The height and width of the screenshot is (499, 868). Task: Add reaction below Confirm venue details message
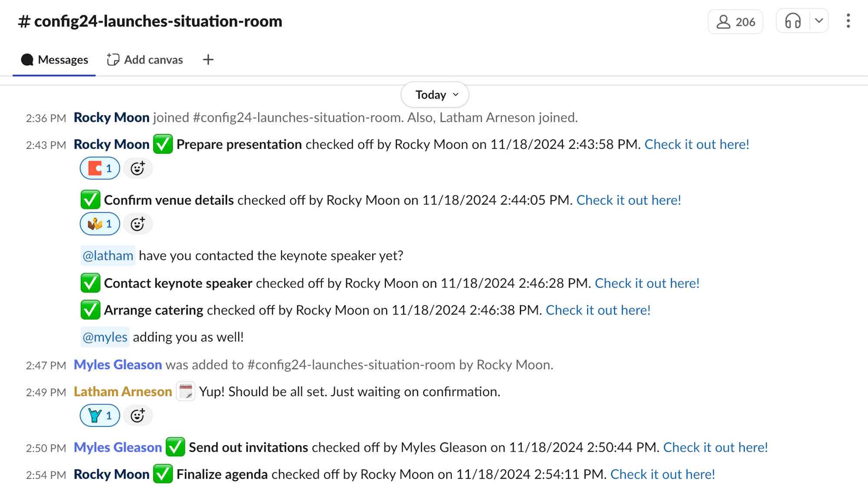[x=138, y=224]
